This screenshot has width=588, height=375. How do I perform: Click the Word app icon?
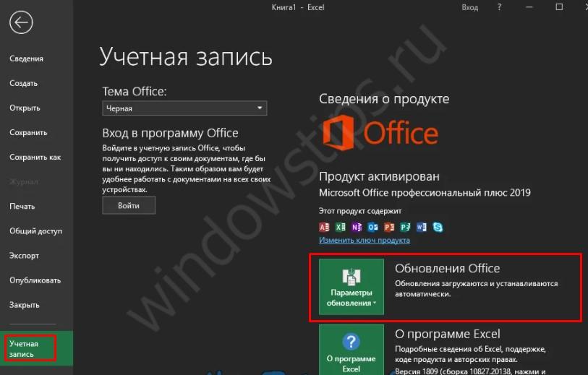422,227
